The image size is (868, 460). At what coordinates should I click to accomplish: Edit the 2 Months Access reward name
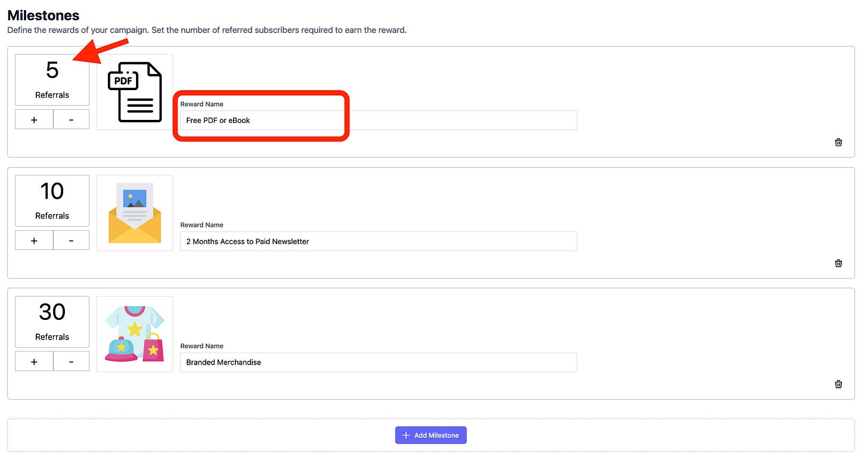(379, 241)
